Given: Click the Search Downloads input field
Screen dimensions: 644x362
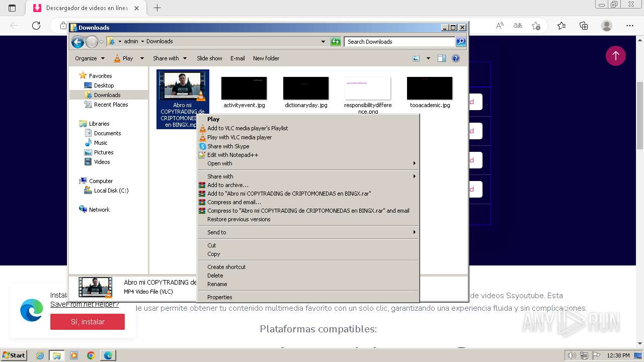Looking at the screenshot, I should (x=399, y=42).
